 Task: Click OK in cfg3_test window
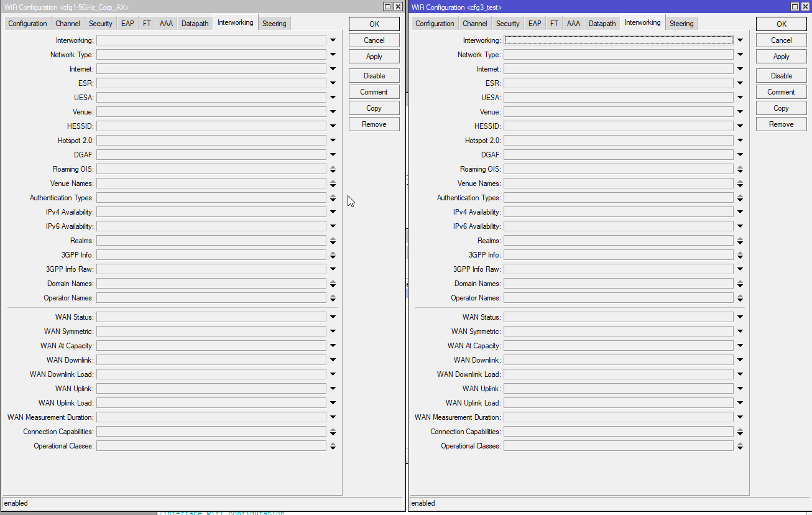(x=782, y=24)
